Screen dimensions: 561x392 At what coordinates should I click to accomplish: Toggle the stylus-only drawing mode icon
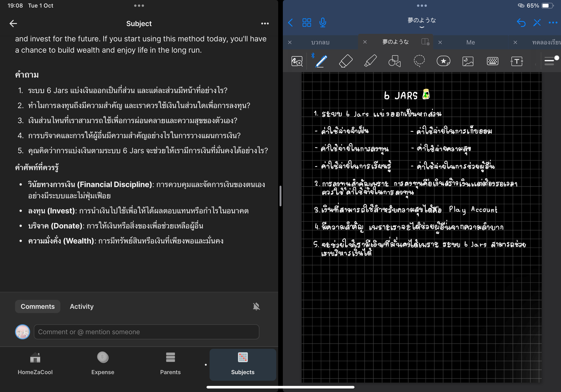(x=537, y=23)
